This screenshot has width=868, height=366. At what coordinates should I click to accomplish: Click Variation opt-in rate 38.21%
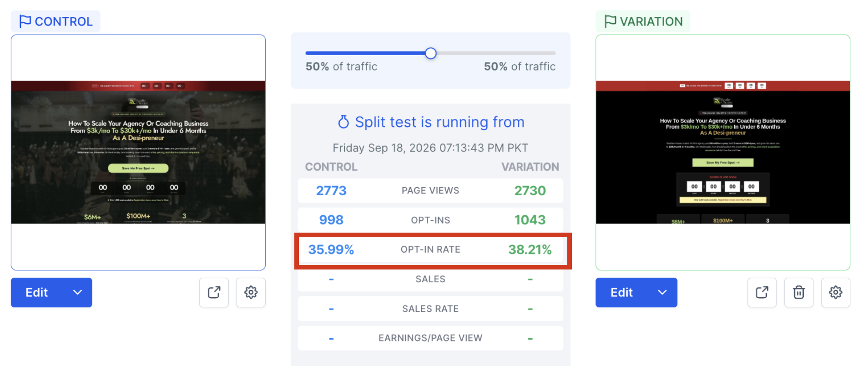(530, 249)
